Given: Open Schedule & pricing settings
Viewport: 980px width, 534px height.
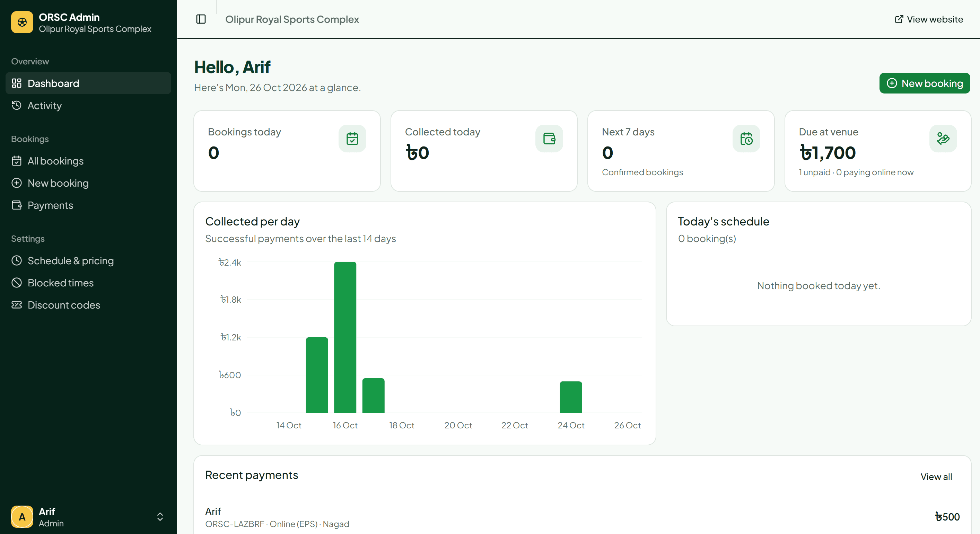Looking at the screenshot, I should pos(88,260).
